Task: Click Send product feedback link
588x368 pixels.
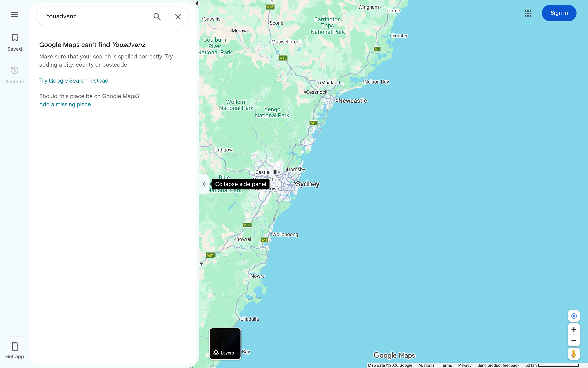Action: [498, 365]
